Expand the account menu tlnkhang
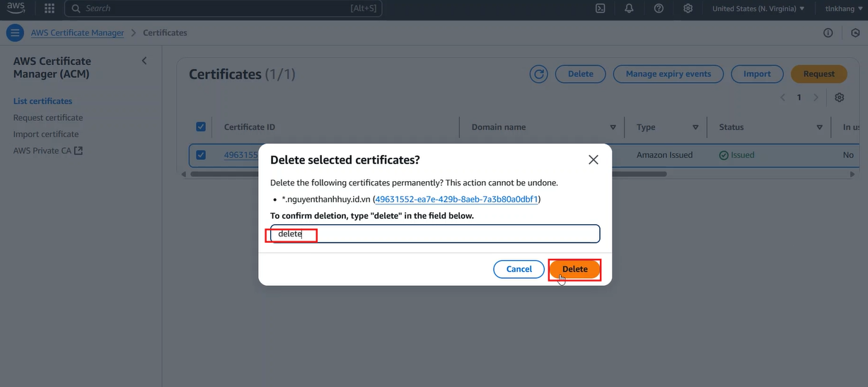 point(845,8)
